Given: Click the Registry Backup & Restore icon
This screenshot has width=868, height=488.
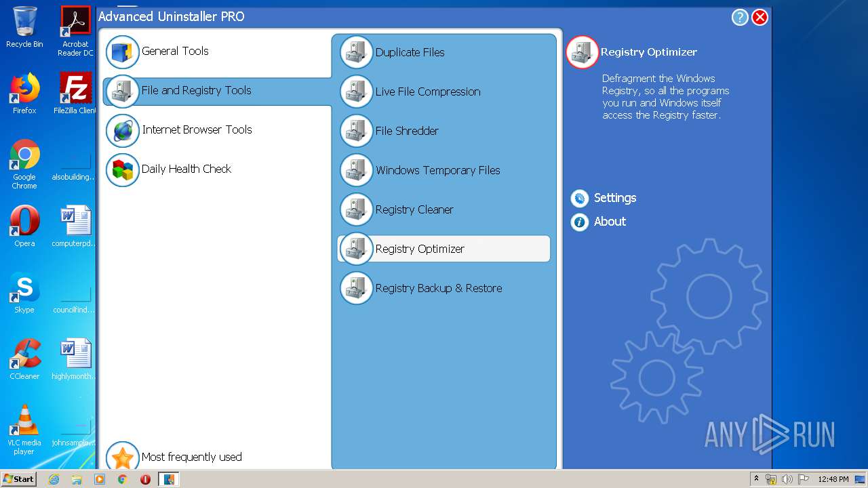Looking at the screenshot, I should pos(356,288).
